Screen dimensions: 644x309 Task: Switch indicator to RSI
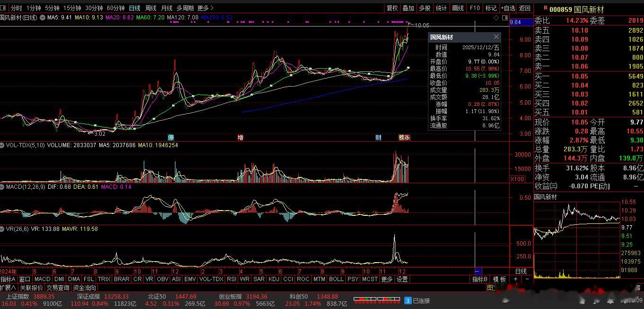[232, 279]
